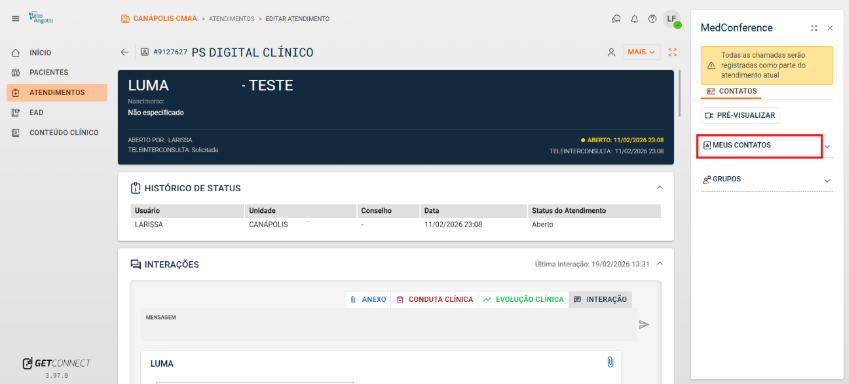Expand MEUS CONTATOS list

click(827, 146)
